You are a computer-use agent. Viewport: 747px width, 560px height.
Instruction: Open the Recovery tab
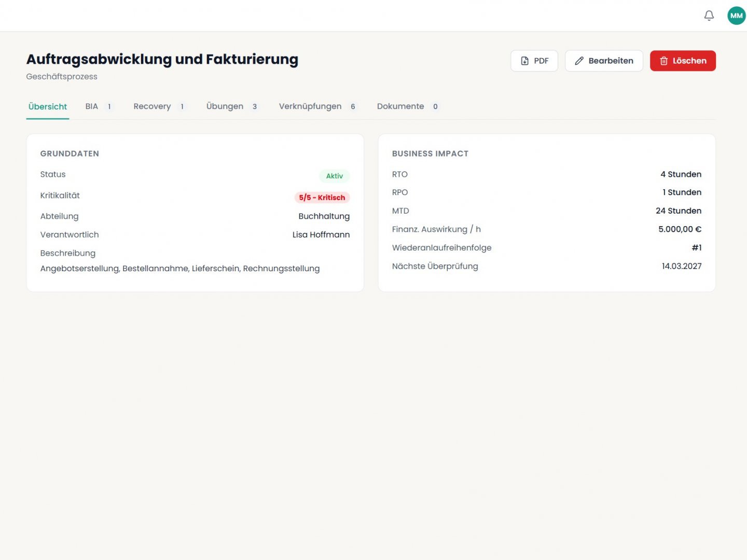pos(152,106)
